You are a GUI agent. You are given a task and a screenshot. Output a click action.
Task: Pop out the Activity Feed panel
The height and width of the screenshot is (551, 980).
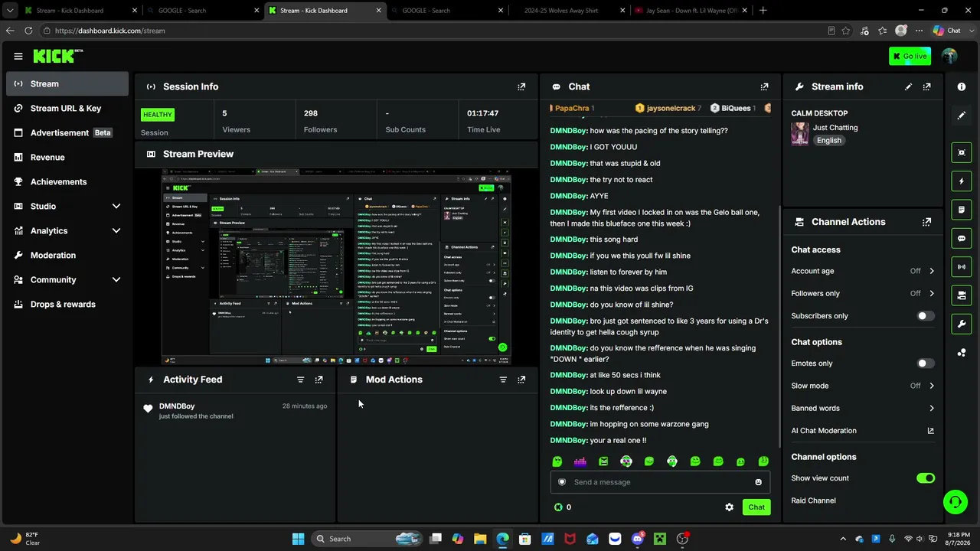[x=319, y=380]
